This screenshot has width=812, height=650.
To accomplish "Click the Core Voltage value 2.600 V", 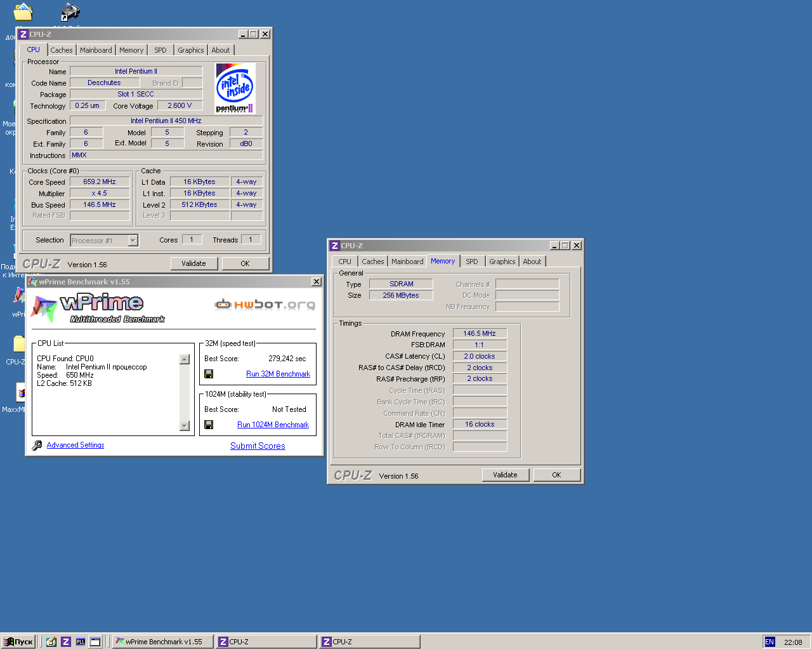I will 180,105.
